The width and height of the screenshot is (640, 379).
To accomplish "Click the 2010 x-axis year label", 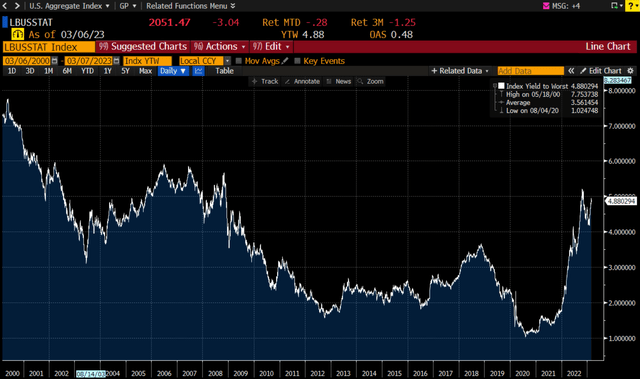I will coord(267,373).
